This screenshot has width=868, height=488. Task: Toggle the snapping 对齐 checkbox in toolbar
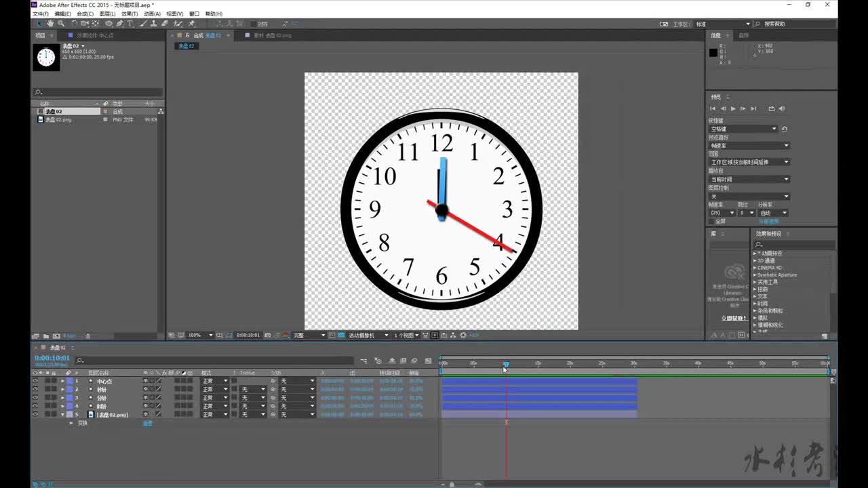tap(254, 24)
